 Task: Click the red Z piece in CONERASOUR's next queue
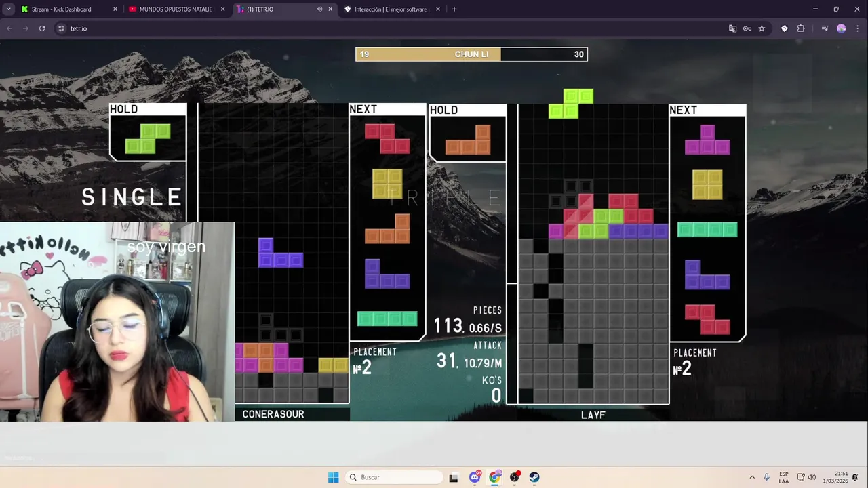[x=387, y=138]
